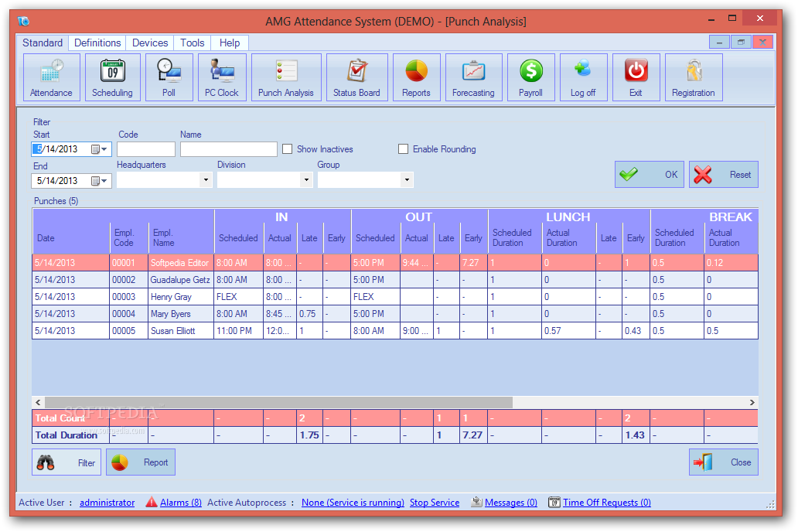Click the application icon in title bar
Screen dimensions: 798x532
tap(23, 21)
